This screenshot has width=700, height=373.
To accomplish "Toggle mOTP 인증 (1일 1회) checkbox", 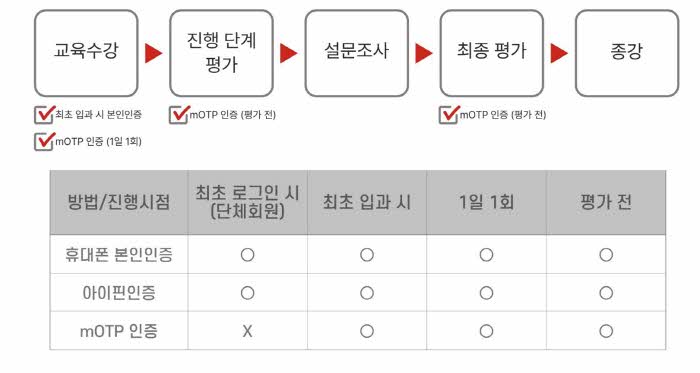I will pyautogui.click(x=44, y=141).
